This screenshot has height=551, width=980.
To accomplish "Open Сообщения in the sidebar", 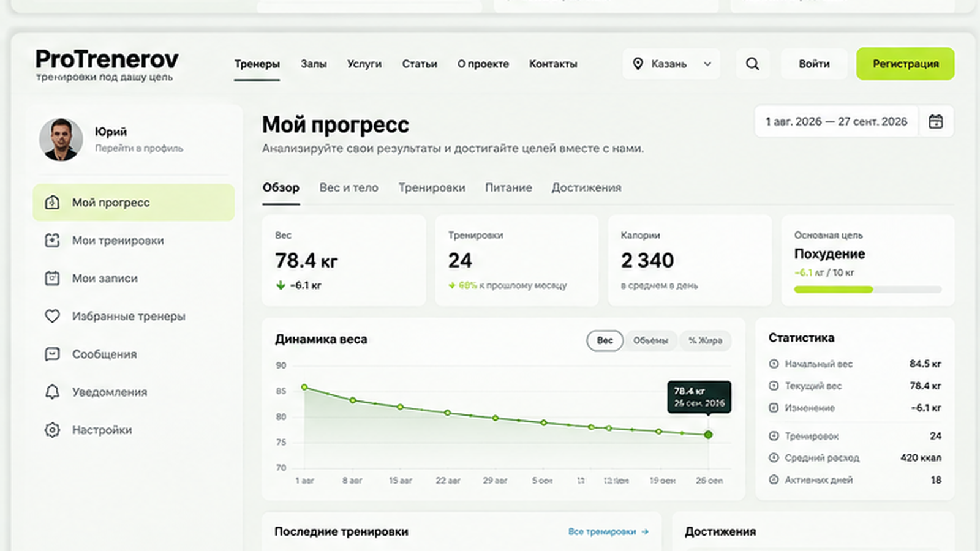I will tap(134, 354).
